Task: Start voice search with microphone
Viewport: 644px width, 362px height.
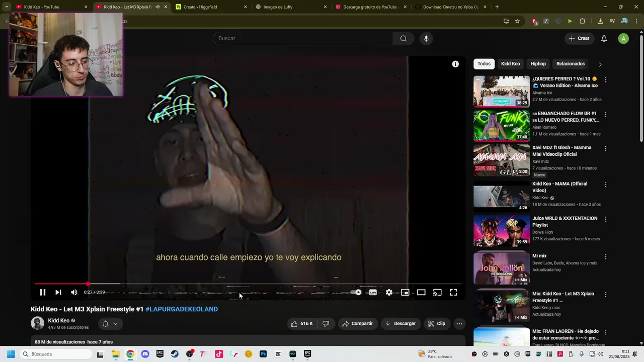Action: (426, 38)
